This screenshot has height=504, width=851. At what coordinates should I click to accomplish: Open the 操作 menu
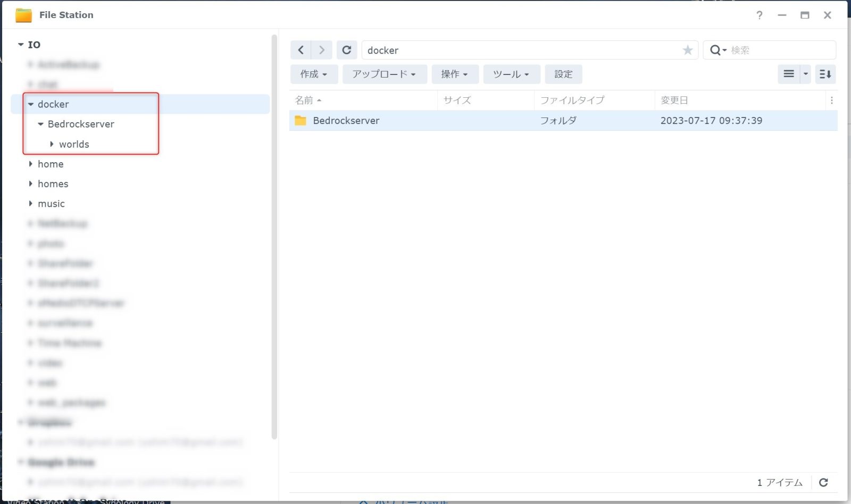(x=455, y=74)
